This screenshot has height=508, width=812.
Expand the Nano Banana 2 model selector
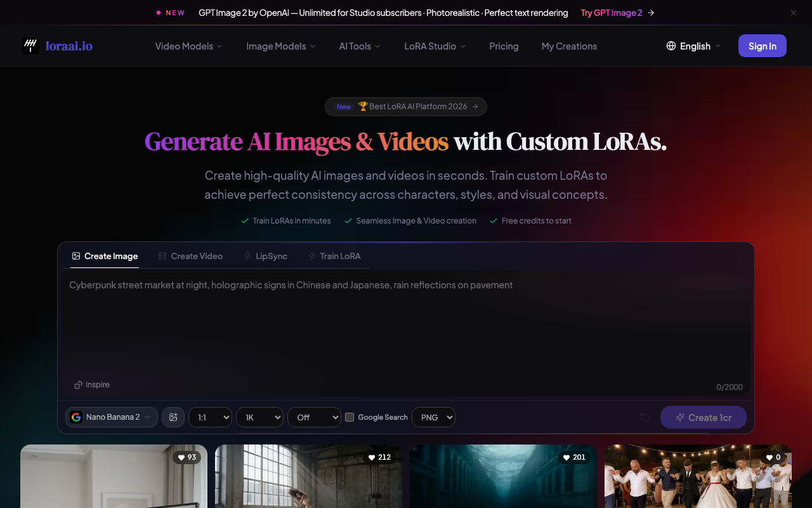click(112, 417)
